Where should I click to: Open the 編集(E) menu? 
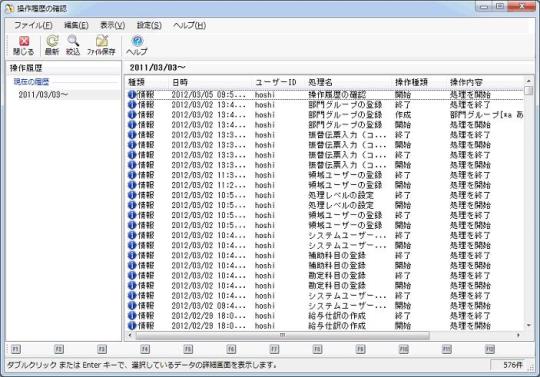pos(76,25)
